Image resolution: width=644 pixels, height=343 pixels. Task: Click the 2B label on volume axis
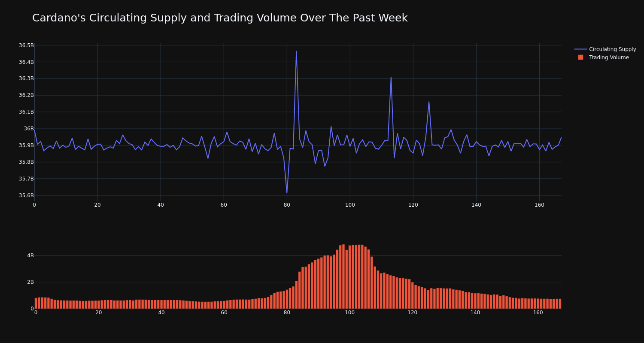tap(30, 282)
